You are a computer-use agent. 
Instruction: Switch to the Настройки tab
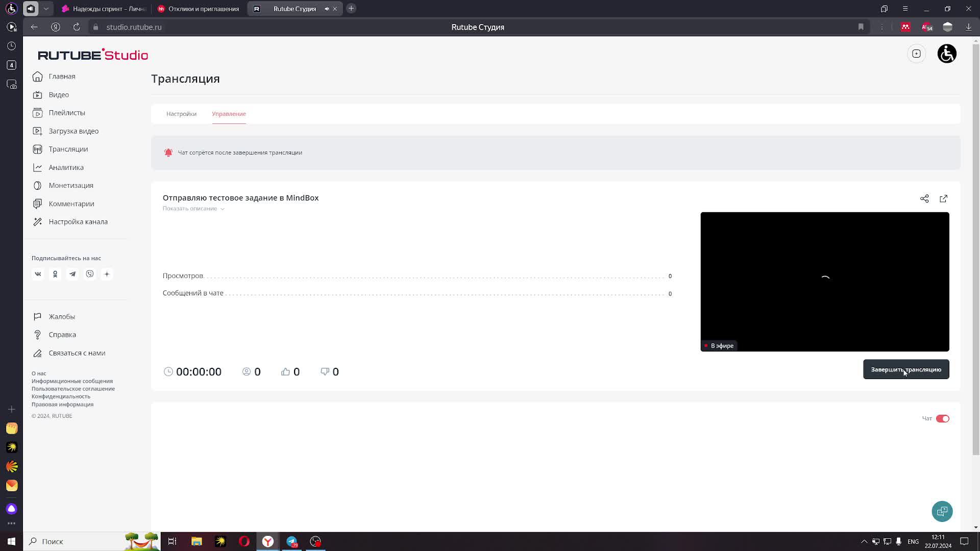tap(181, 114)
